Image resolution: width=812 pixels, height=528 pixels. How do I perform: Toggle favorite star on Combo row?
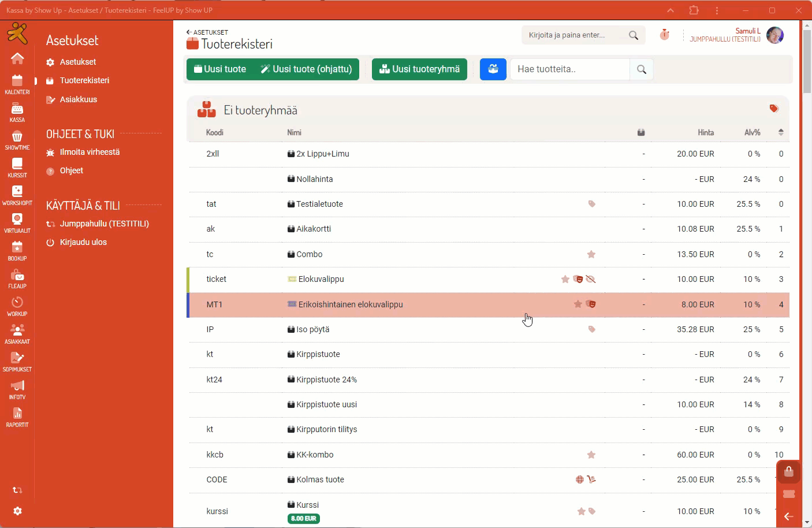click(x=591, y=254)
